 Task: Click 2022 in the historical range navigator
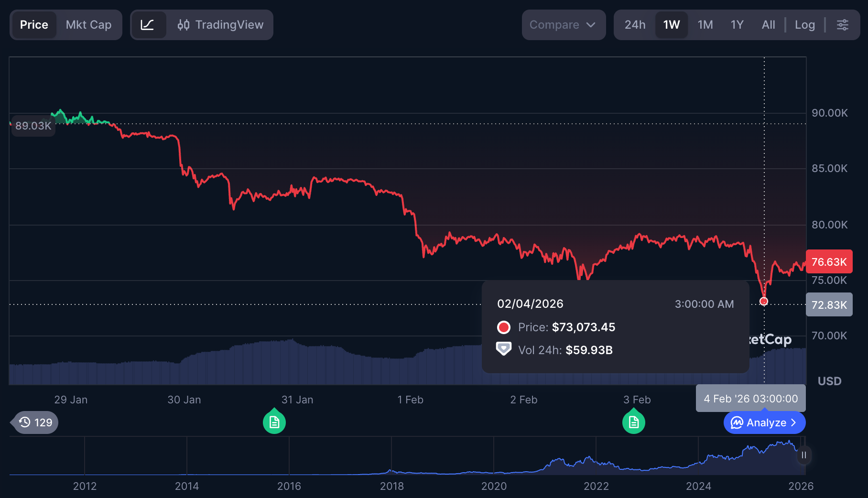tap(596, 486)
